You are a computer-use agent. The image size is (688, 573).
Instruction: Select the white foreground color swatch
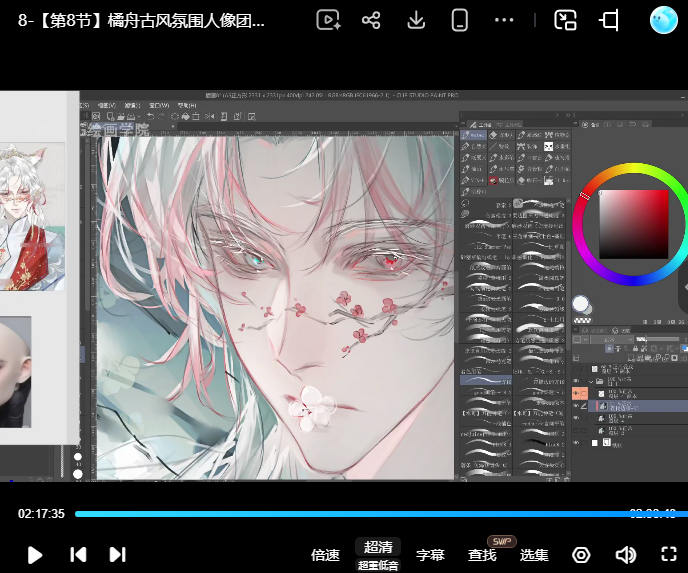(580, 304)
